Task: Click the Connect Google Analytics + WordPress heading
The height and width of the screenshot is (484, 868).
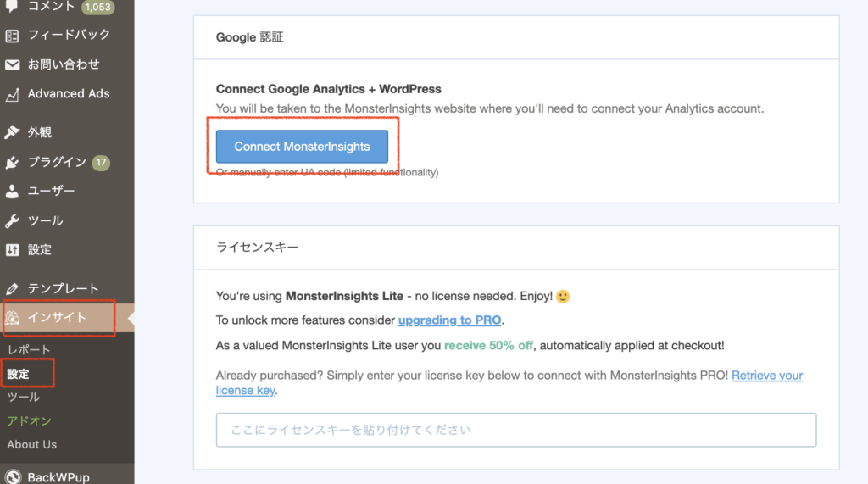Action: click(328, 89)
